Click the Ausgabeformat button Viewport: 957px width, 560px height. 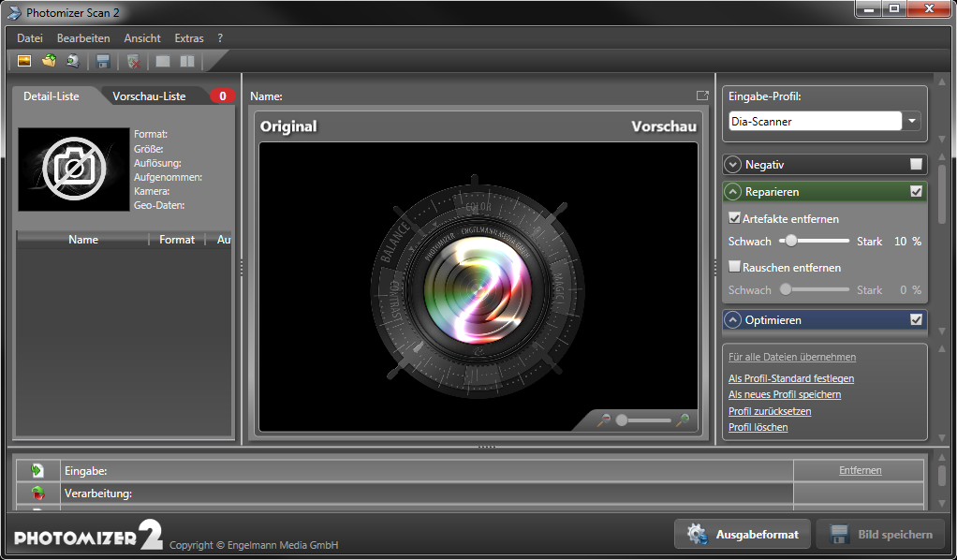[742, 535]
